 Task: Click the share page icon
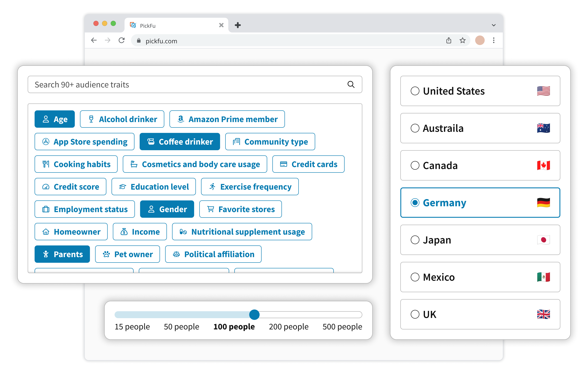449,41
